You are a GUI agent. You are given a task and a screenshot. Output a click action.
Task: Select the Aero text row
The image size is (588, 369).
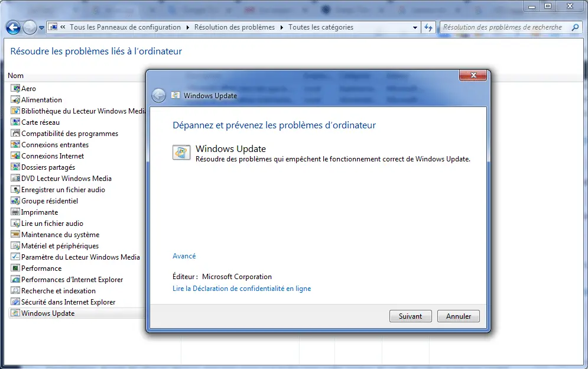[28, 89]
